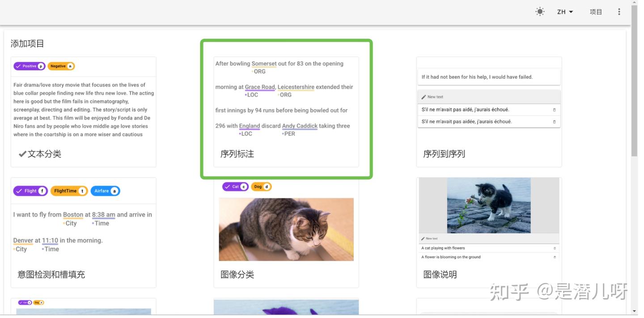This screenshot has height=318, width=644.
Task: Select the Cat label chip
Action: pyautogui.click(x=235, y=186)
